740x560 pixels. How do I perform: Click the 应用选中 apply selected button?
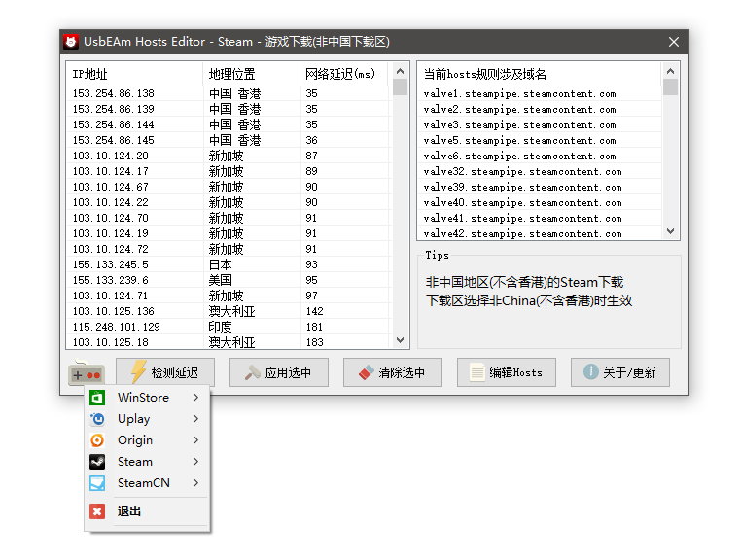[279, 372]
